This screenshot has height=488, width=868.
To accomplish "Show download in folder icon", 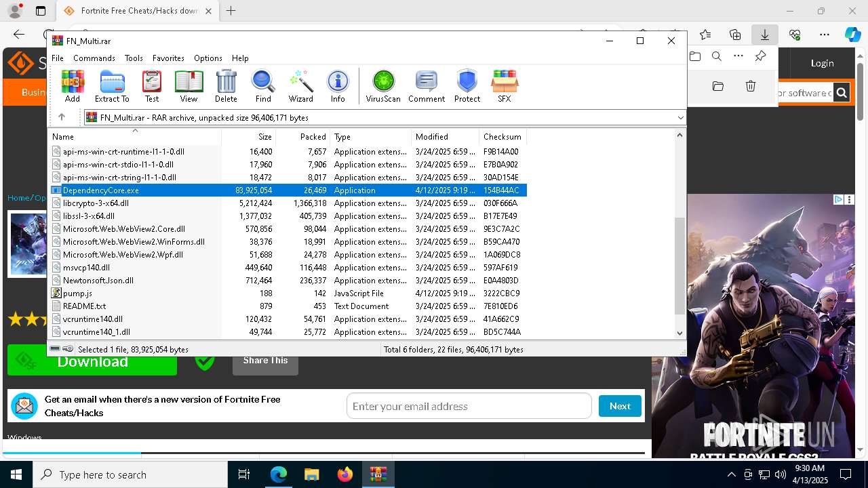I will (x=718, y=86).
